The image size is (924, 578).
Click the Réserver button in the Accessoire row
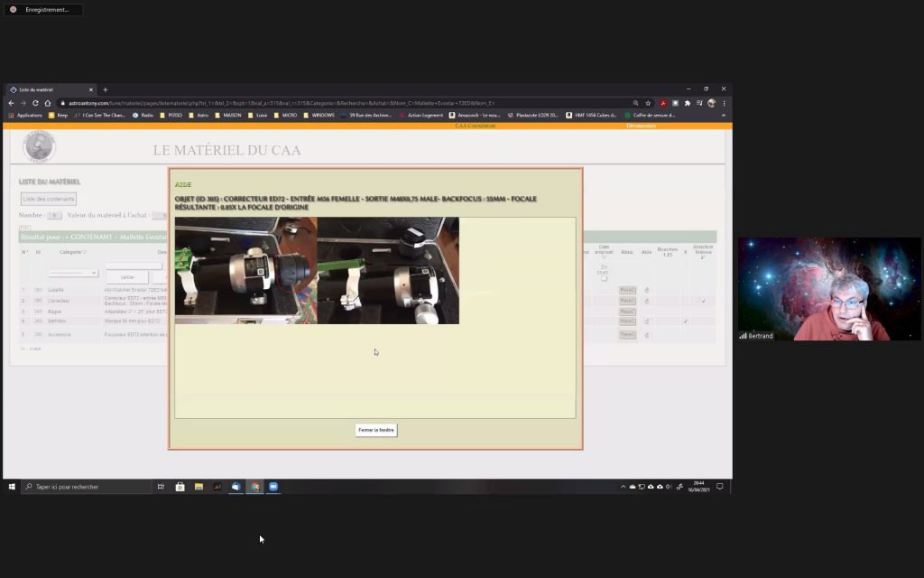[627, 334]
